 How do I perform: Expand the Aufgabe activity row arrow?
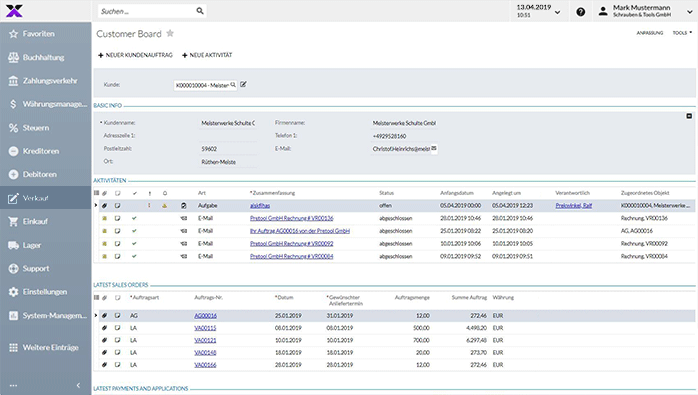tap(95, 206)
